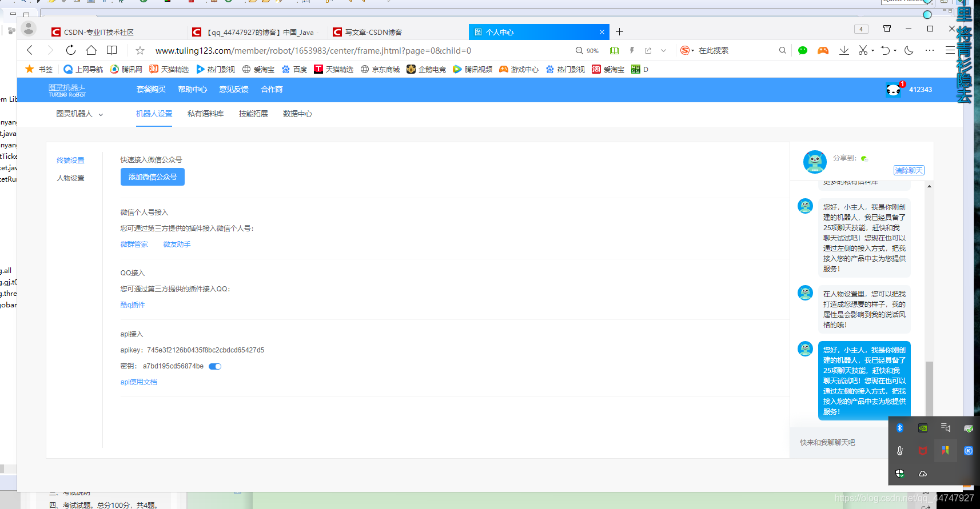This screenshot has height=509, width=980.
Task: Click the Bluetooth tray icon
Action: (x=899, y=428)
